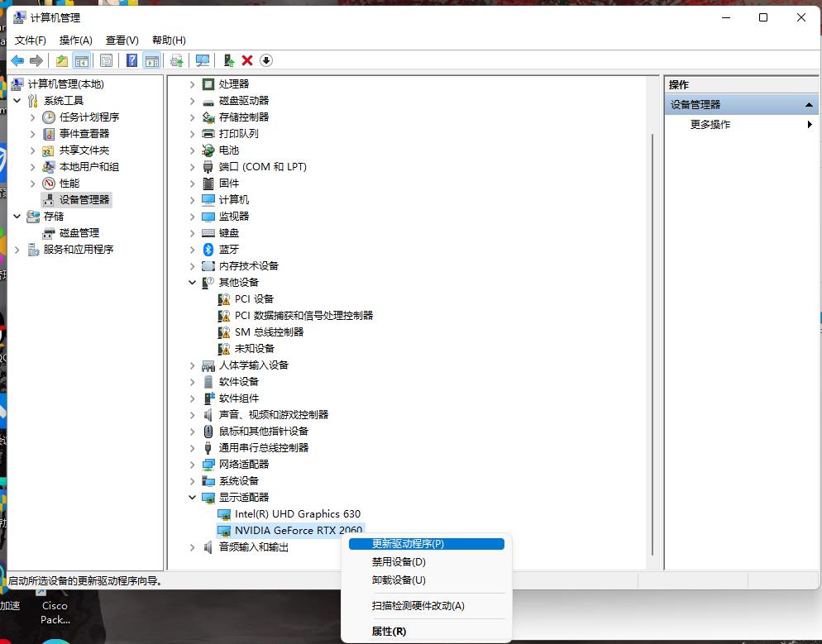
Task: Click the Back arrow toolbar icon
Action: (x=17, y=61)
